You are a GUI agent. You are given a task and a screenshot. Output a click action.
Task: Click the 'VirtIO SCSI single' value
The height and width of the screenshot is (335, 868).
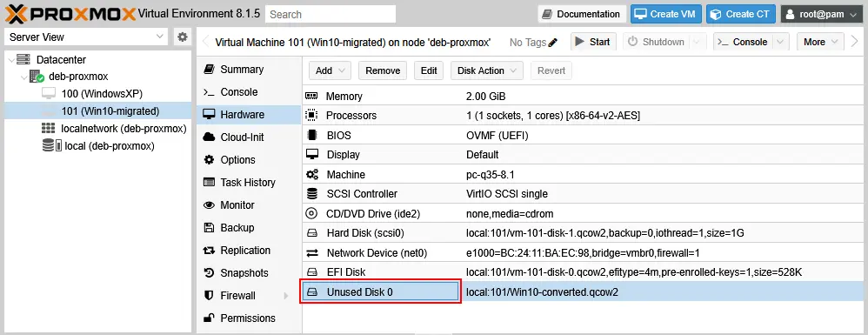(x=507, y=194)
